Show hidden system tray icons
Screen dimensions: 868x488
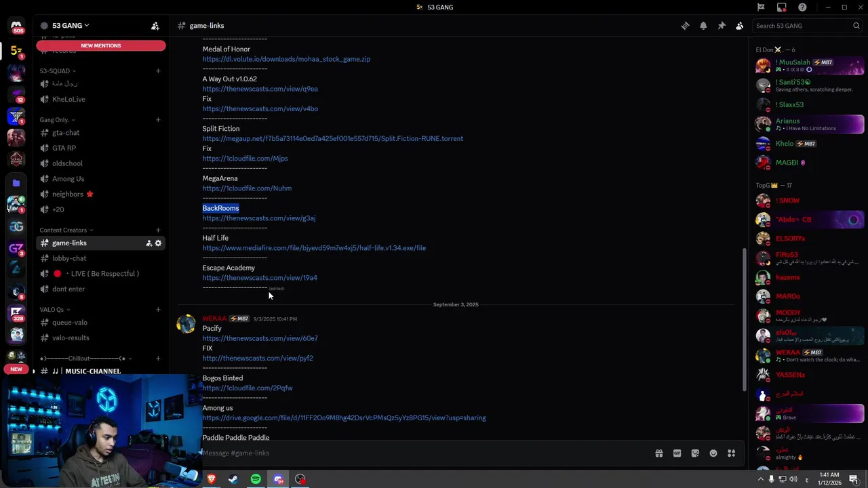(760, 480)
